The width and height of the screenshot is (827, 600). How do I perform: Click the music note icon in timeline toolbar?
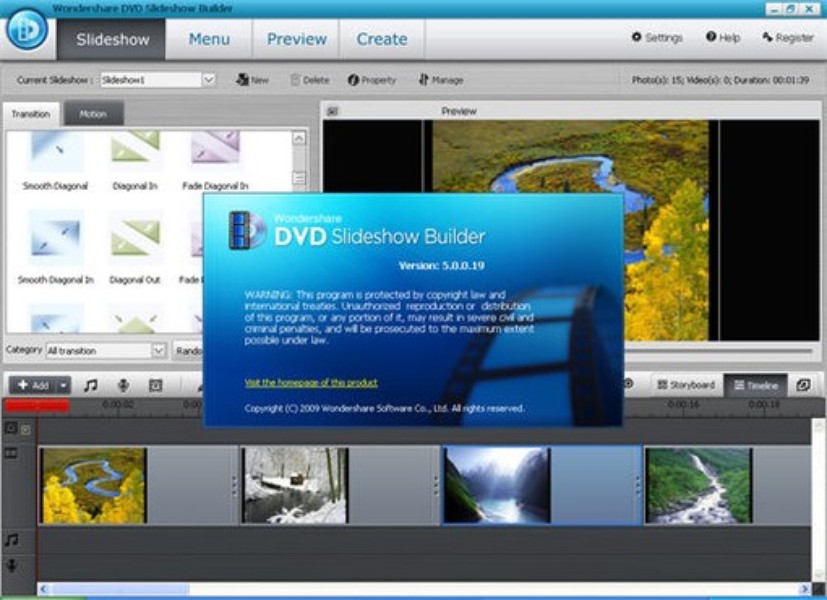91,385
